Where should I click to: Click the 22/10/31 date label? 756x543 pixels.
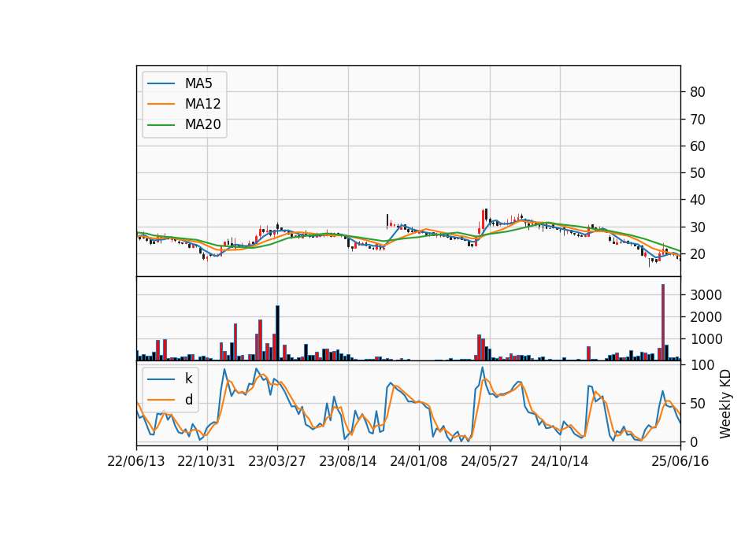pyautogui.click(x=206, y=462)
